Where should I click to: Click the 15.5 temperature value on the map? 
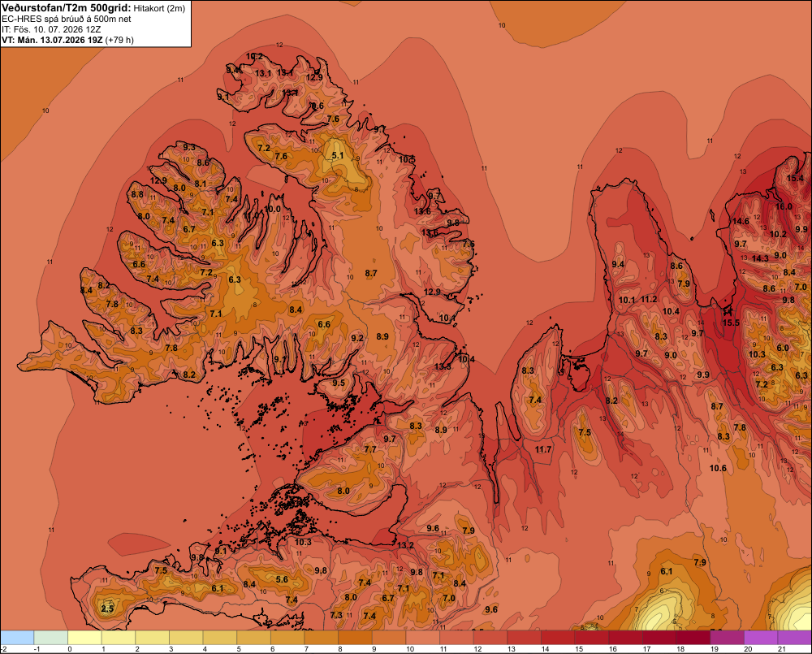[x=732, y=323]
